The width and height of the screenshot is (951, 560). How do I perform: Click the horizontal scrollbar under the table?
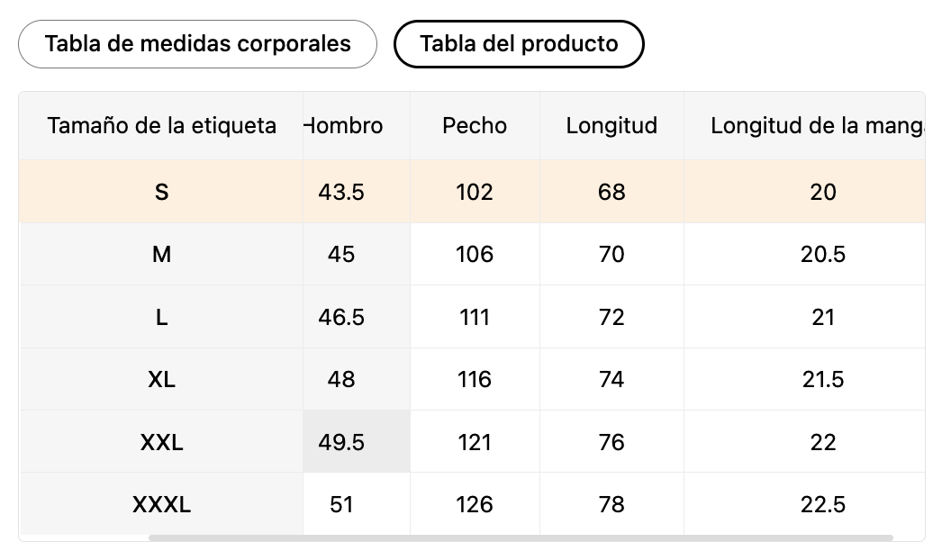pos(521,538)
